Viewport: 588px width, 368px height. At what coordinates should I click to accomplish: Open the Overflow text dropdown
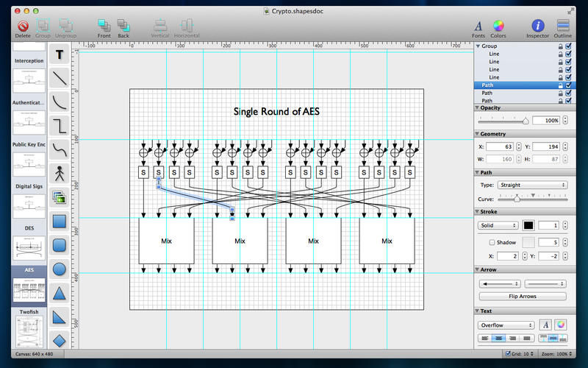506,325
